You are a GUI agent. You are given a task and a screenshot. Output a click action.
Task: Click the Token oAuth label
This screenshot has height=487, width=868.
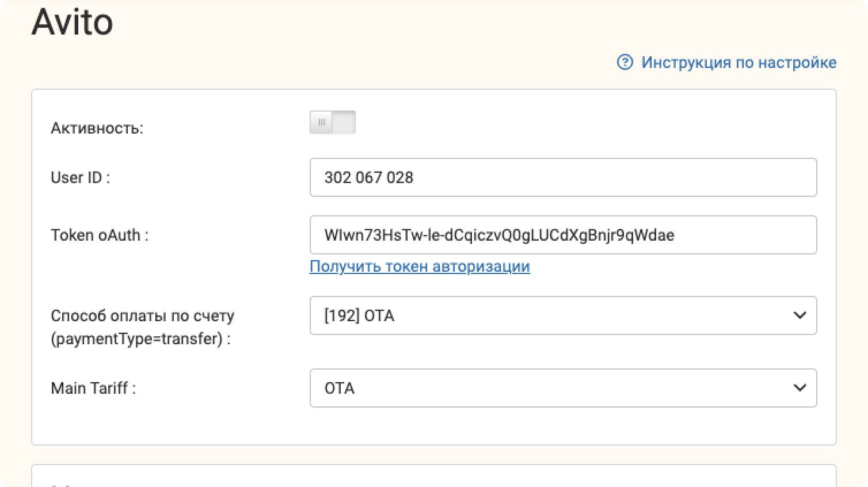[100, 235]
